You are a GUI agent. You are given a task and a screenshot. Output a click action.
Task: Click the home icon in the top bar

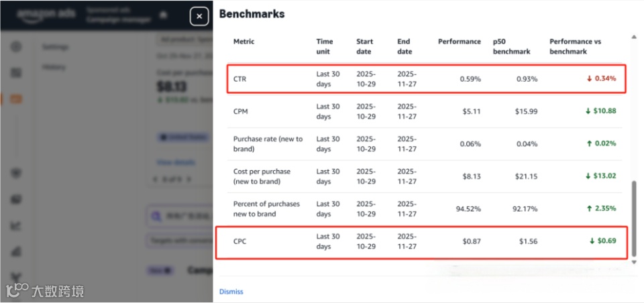(x=163, y=15)
